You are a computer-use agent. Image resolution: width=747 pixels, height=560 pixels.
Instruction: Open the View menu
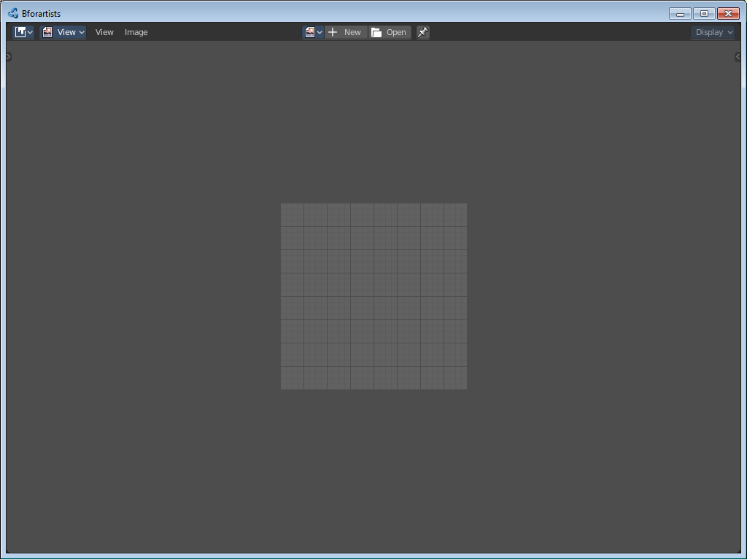point(104,32)
